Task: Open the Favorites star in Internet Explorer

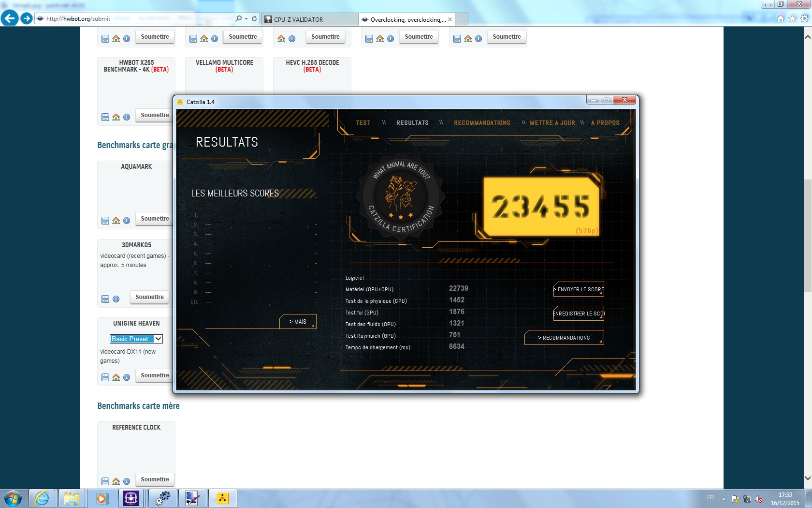Action: click(x=792, y=18)
